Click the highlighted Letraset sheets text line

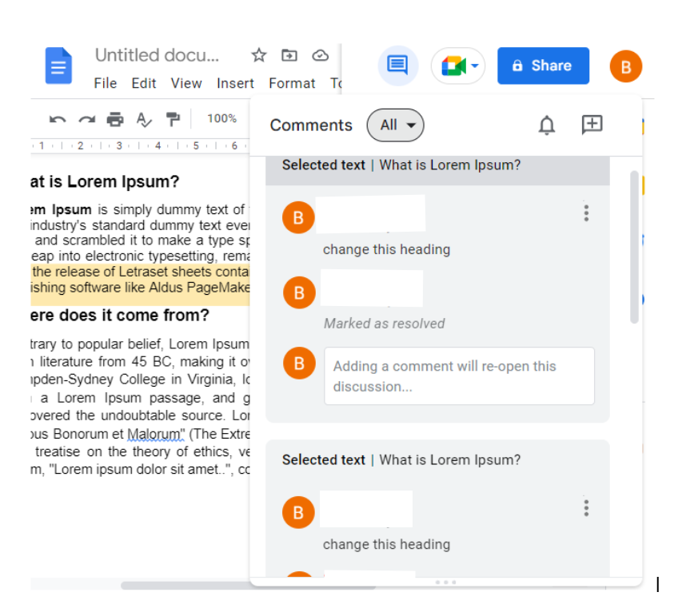tap(141, 272)
